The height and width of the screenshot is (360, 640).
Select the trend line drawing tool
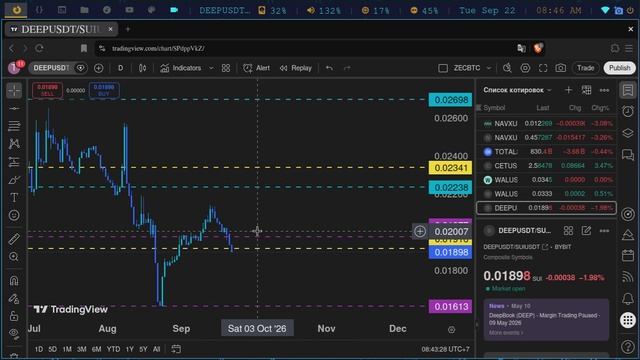[14, 108]
